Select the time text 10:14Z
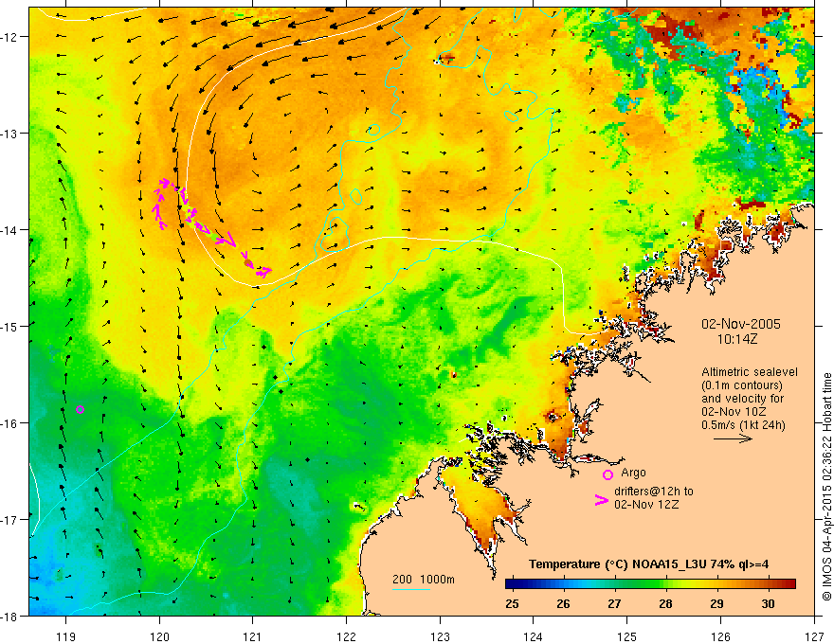The width and height of the screenshot is (834, 644). (x=737, y=339)
